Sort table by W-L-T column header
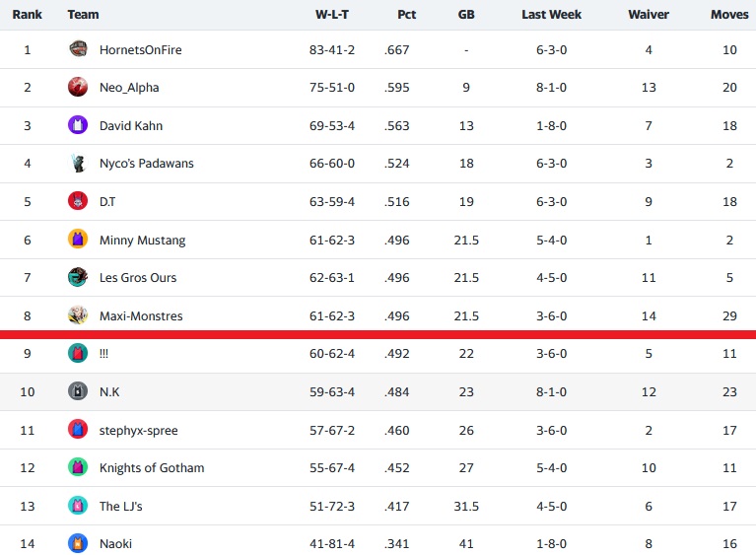Image resolution: width=756 pixels, height=555 pixels. point(332,15)
